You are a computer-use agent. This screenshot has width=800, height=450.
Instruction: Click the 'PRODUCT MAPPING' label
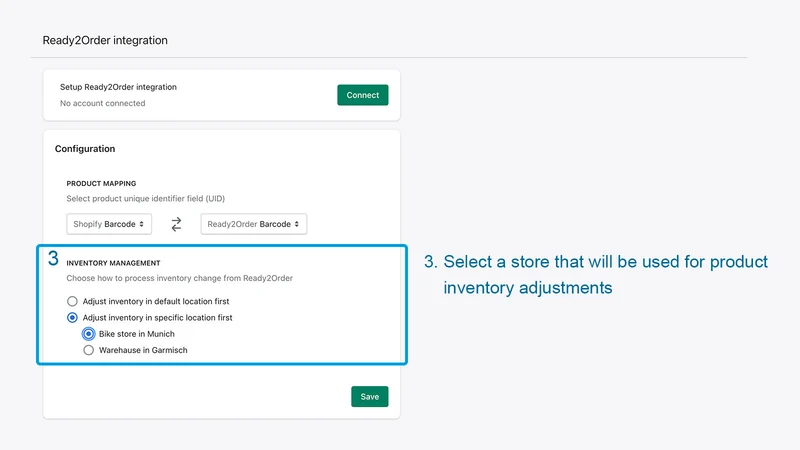click(x=101, y=183)
